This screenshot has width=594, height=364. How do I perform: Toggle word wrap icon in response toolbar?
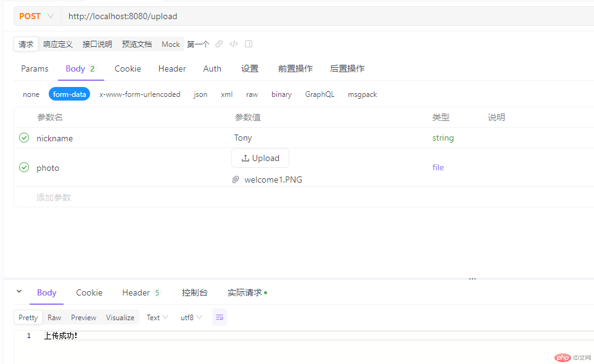tap(220, 317)
